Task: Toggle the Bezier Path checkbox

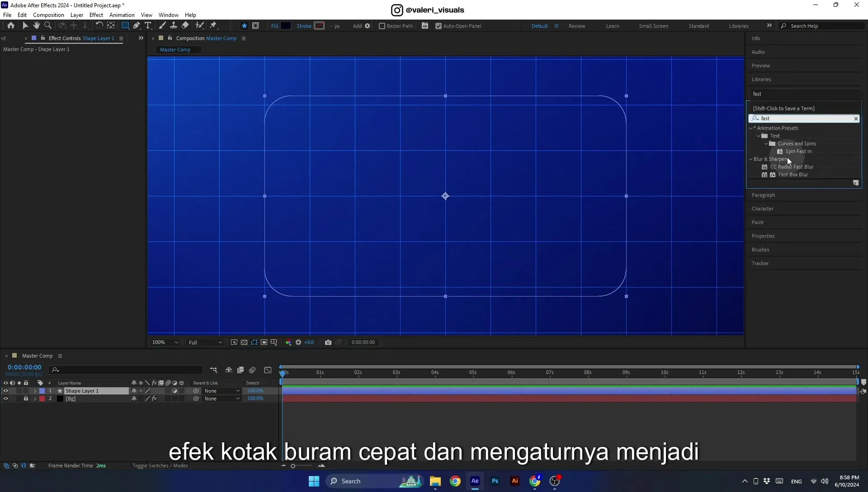Action: pyautogui.click(x=382, y=26)
